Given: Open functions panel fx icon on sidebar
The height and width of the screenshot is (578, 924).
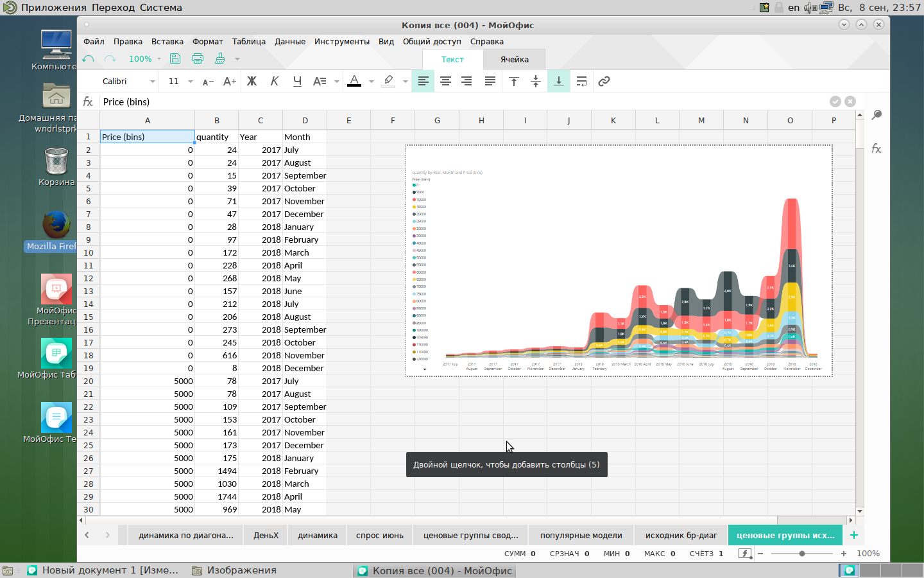Looking at the screenshot, I should click(x=877, y=149).
